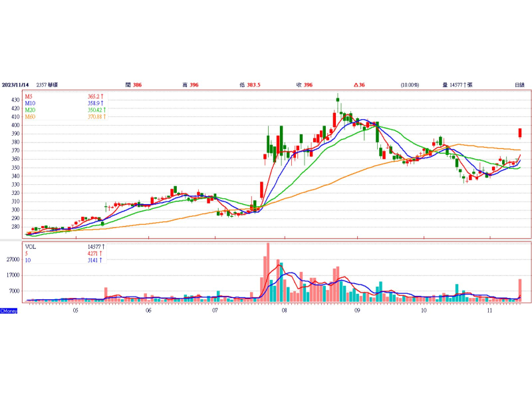Click the latest tall volume bar in November
This screenshot has width=532, height=399.
520,291
